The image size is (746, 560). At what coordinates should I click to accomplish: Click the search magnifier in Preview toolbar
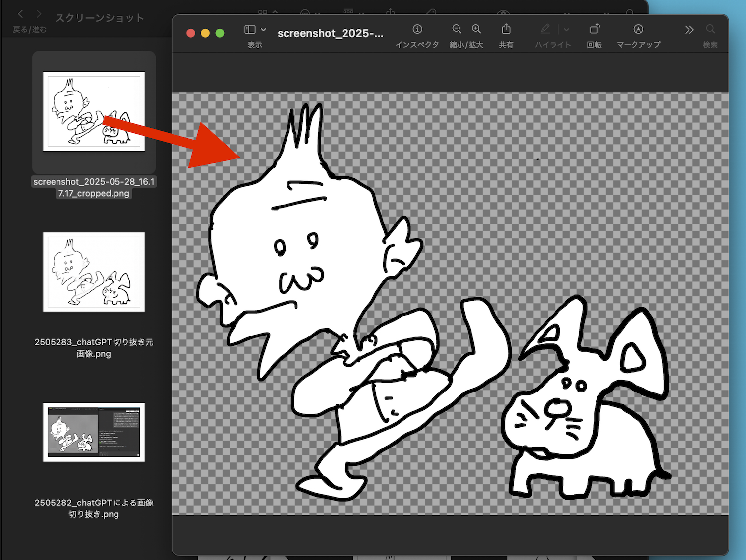[x=710, y=29]
